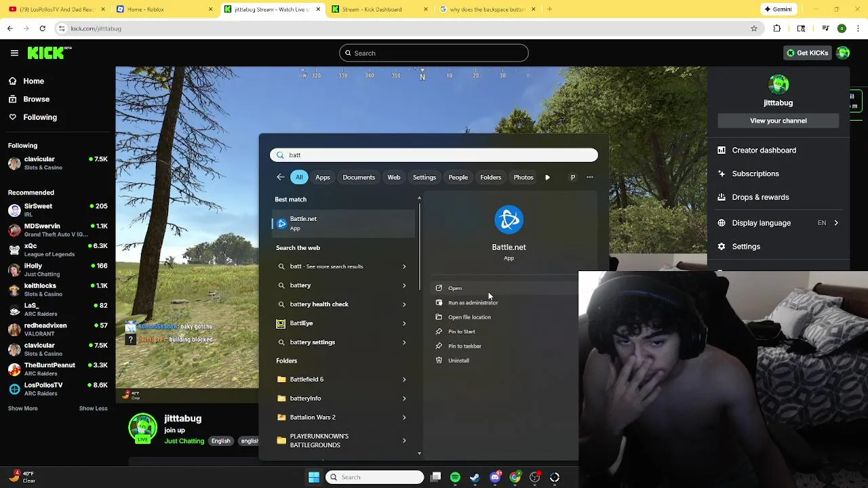Image resolution: width=868 pixels, height=488 pixels.
Task: Click the KICK logo
Action: tap(50, 53)
